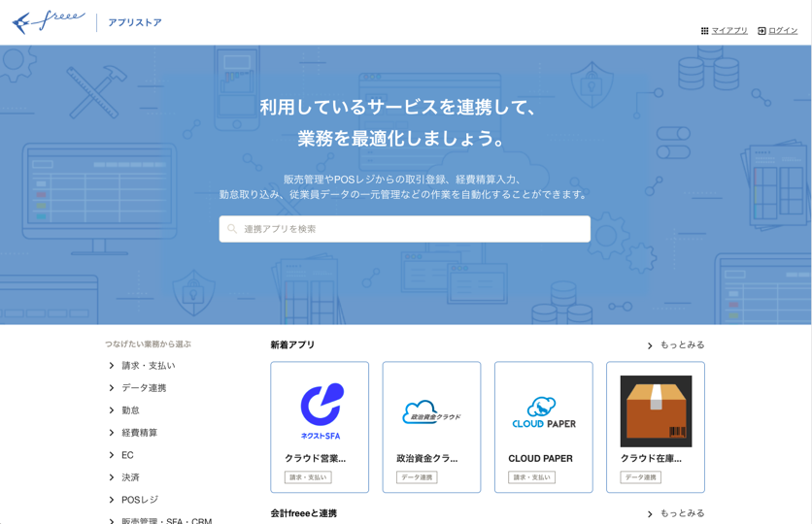Click the search magnifier icon
The image size is (812, 524).
(x=232, y=229)
